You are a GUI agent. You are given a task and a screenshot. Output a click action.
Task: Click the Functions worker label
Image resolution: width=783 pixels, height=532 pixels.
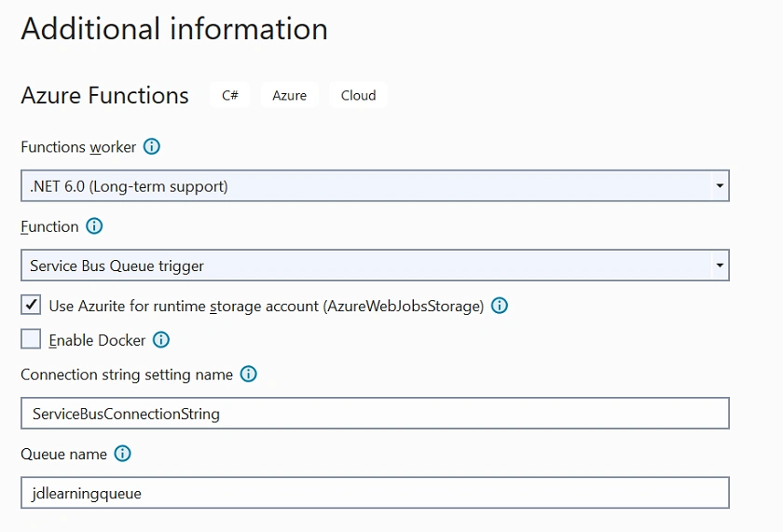(78, 147)
